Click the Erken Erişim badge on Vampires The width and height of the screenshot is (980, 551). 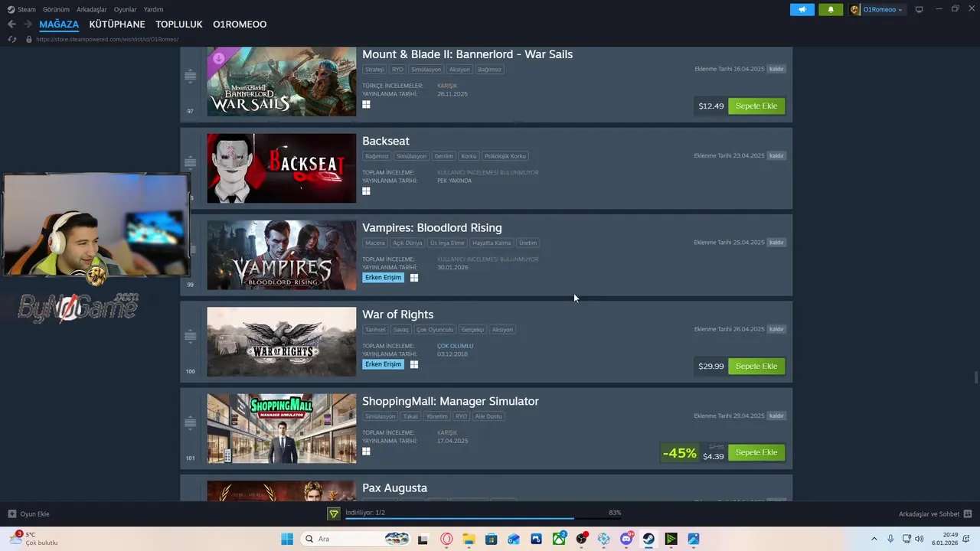tap(383, 278)
